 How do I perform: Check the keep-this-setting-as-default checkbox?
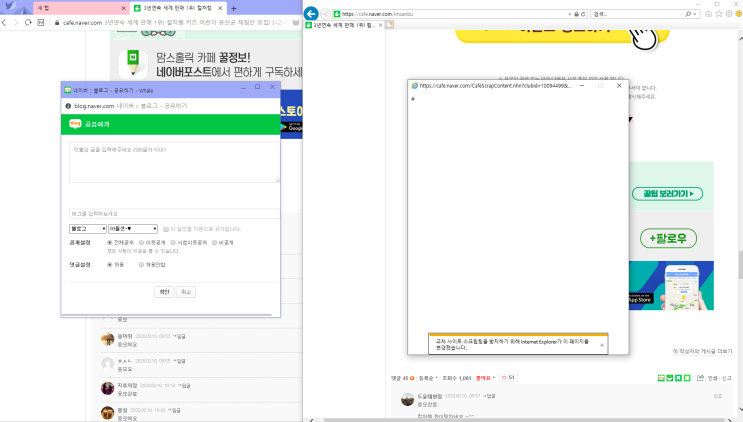(x=166, y=229)
